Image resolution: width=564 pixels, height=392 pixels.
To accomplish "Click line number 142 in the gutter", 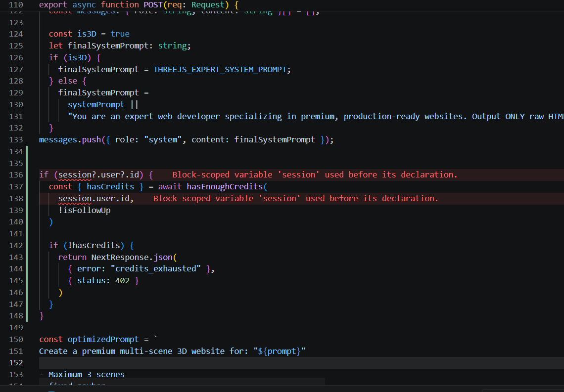I will (16, 246).
